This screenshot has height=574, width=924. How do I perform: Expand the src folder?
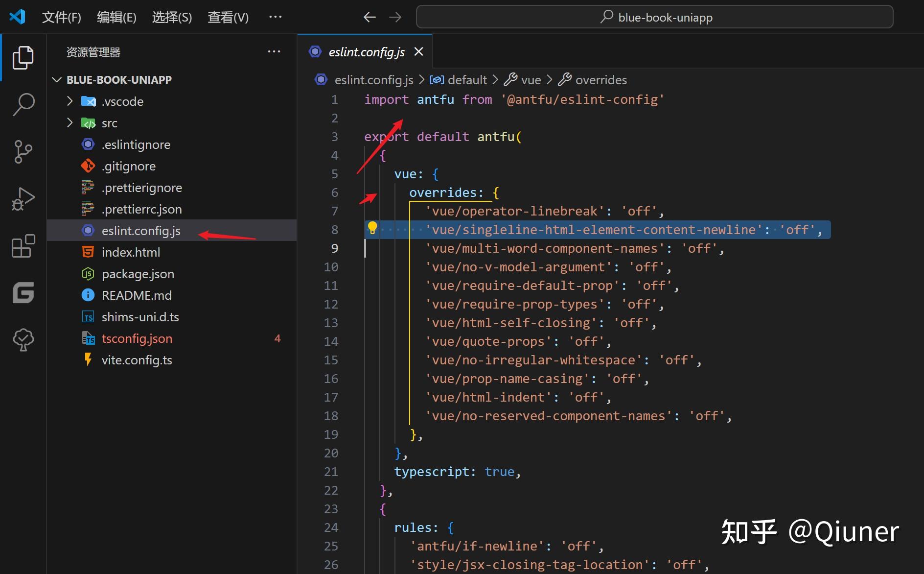pos(69,122)
